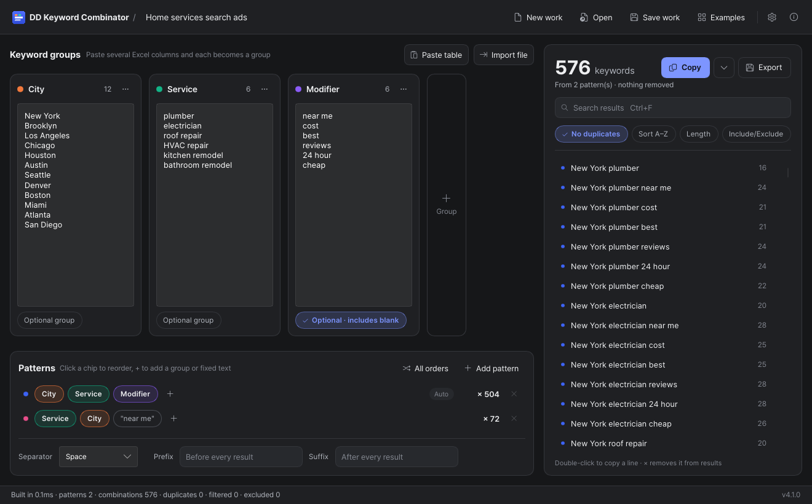The width and height of the screenshot is (812, 504).
Task: Open the Service group options menu
Action: click(x=265, y=89)
